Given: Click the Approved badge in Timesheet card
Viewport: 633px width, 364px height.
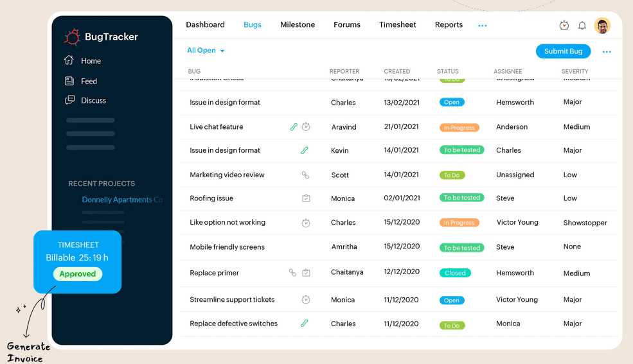Looking at the screenshot, I should point(78,273).
